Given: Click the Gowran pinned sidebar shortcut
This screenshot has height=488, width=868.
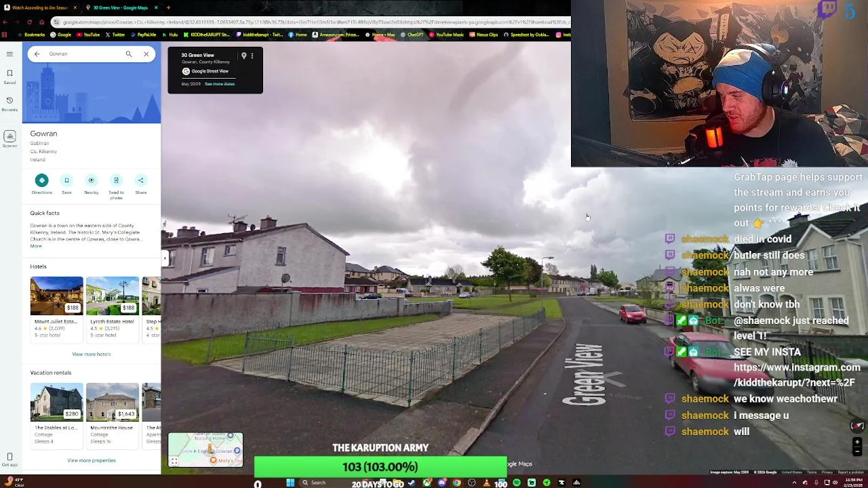Looking at the screenshot, I should tap(9, 140).
